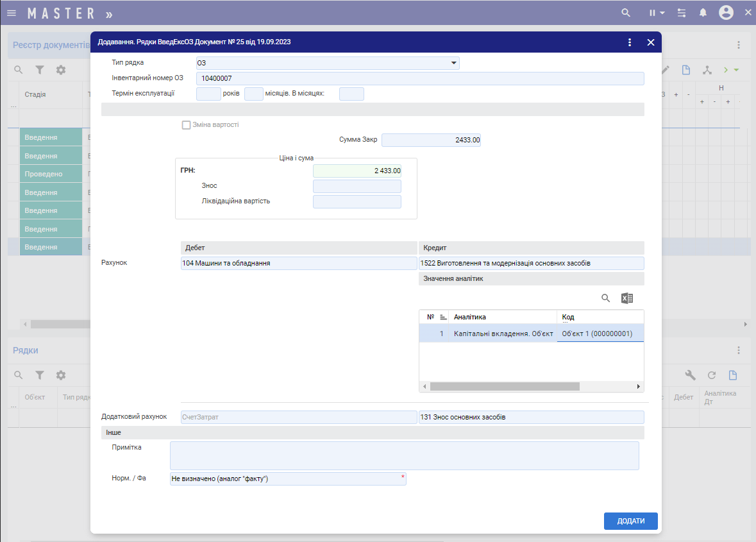The width and height of the screenshot is (756, 542).
Task: Open the dialog's three-dot options menu
Action: click(630, 42)
